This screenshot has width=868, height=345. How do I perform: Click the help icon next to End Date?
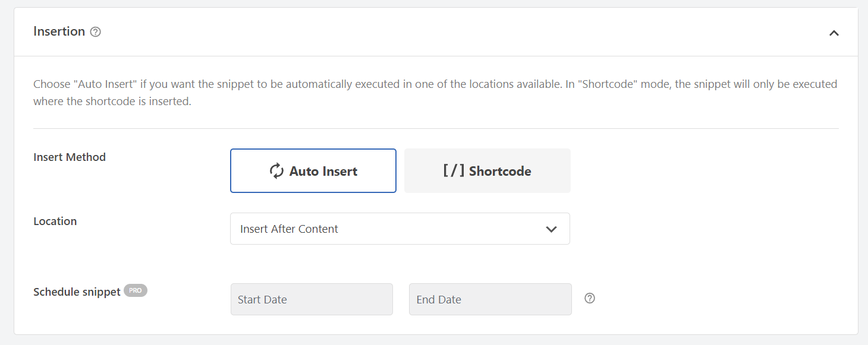coord(590,299)
